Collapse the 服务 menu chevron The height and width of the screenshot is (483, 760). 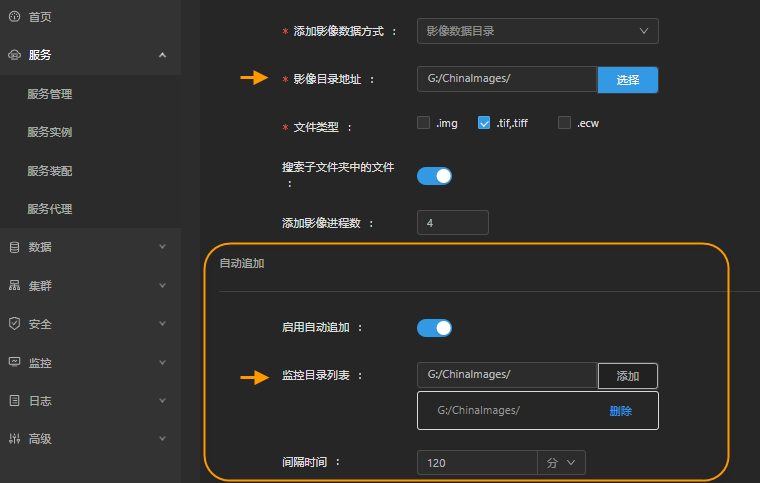coord(162,55)
